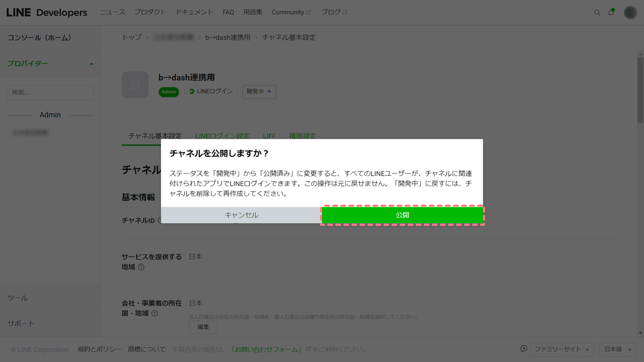Open 商標について footer link

(x=146, y=349)
